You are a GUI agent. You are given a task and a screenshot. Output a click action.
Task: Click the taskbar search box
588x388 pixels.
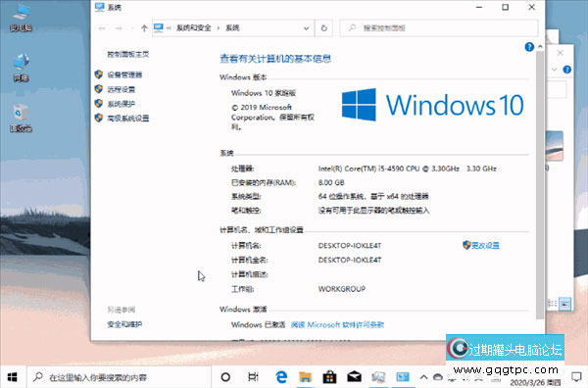click(119, 377)
